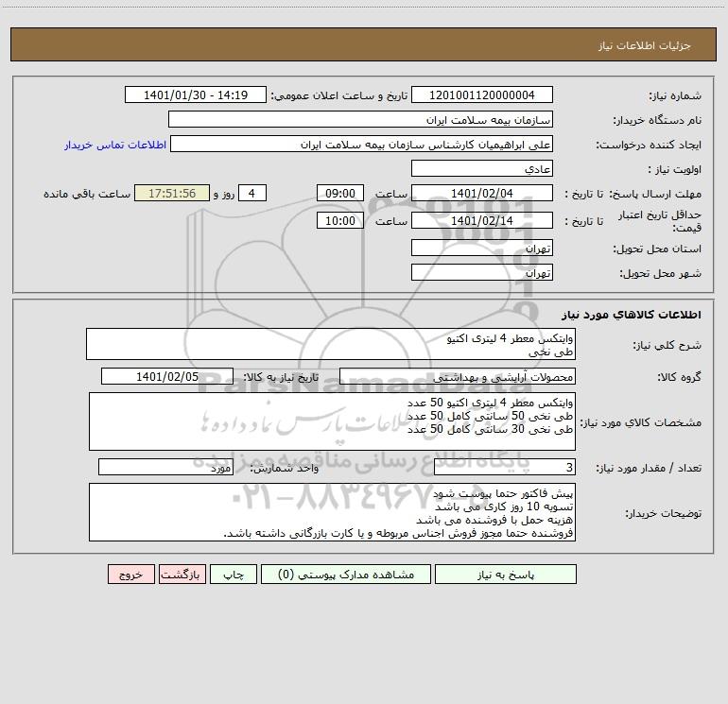Click label نام دستگاه خریدار
The height and width of the screenshot is (704, 728).
tap(657, 121)
